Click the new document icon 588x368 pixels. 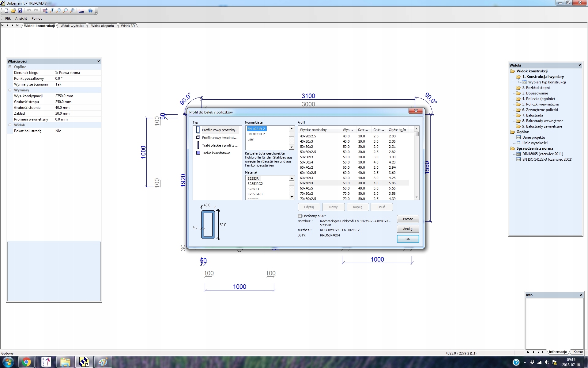coord(6,11)
